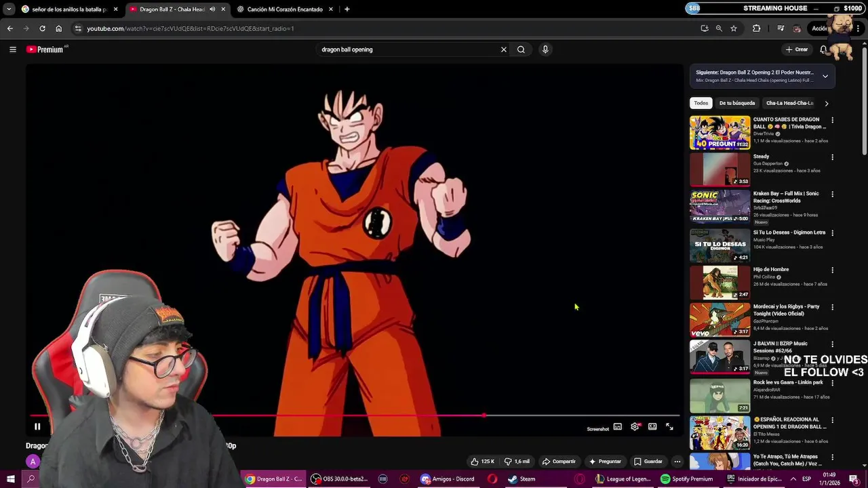Switch to Canción Mi Corazón Encantado tab

coord(284,9)
